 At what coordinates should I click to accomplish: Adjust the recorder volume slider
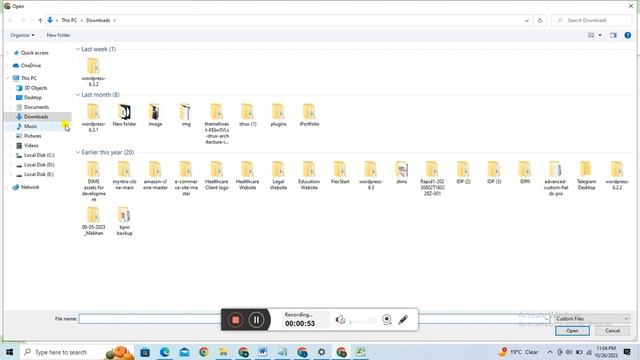coord(363,321)
